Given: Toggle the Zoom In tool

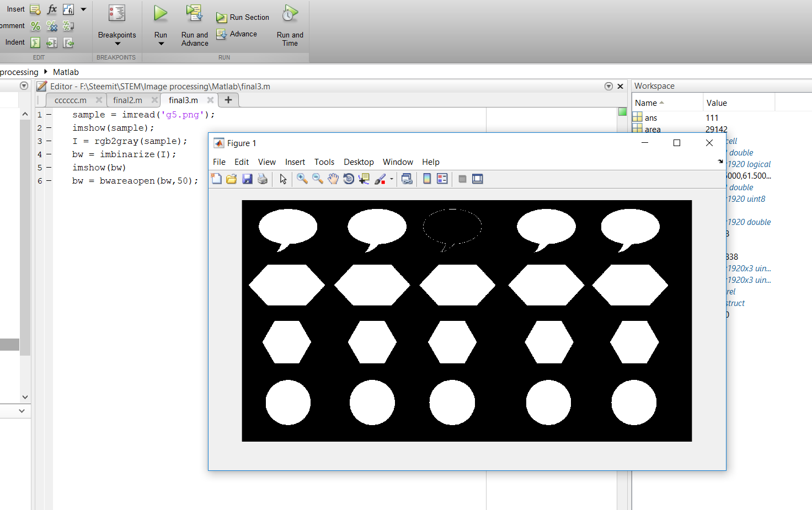Looking at the screenshot, I should (302, 179).
